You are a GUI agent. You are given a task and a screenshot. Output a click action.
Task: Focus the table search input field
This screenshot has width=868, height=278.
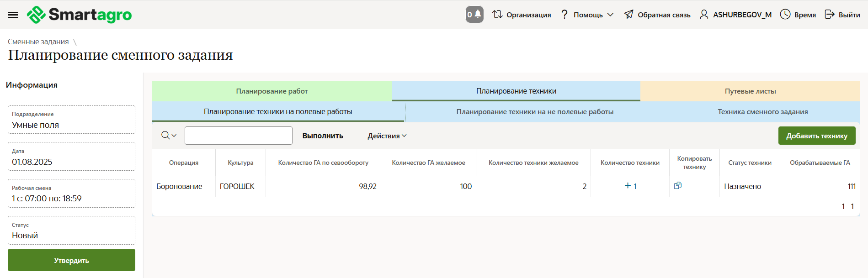point(238,136)
